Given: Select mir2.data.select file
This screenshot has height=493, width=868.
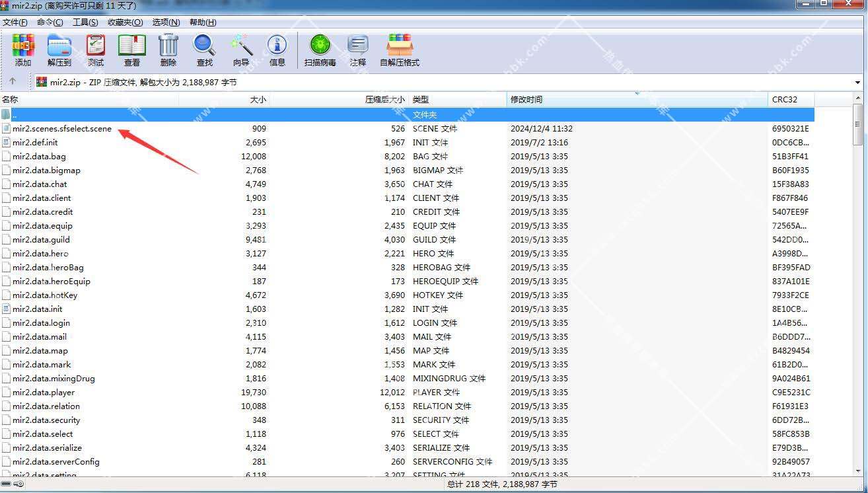Looking at the screenshot, I should coord(43,434).
